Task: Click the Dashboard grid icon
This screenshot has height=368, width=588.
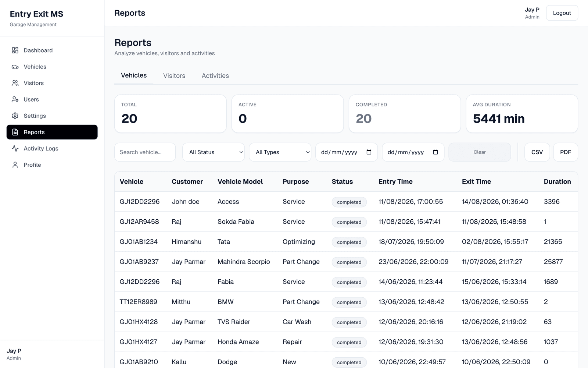Action: pos(15,50)
